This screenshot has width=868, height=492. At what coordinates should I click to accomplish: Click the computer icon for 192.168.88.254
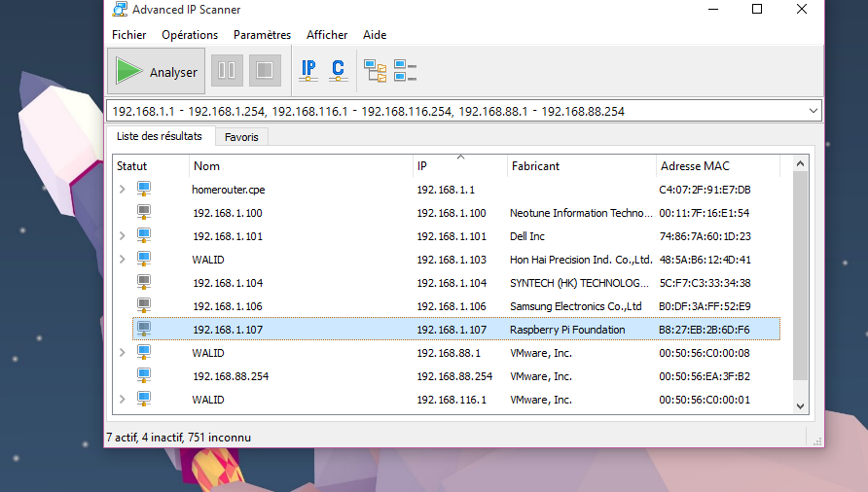tap(144, 375)
